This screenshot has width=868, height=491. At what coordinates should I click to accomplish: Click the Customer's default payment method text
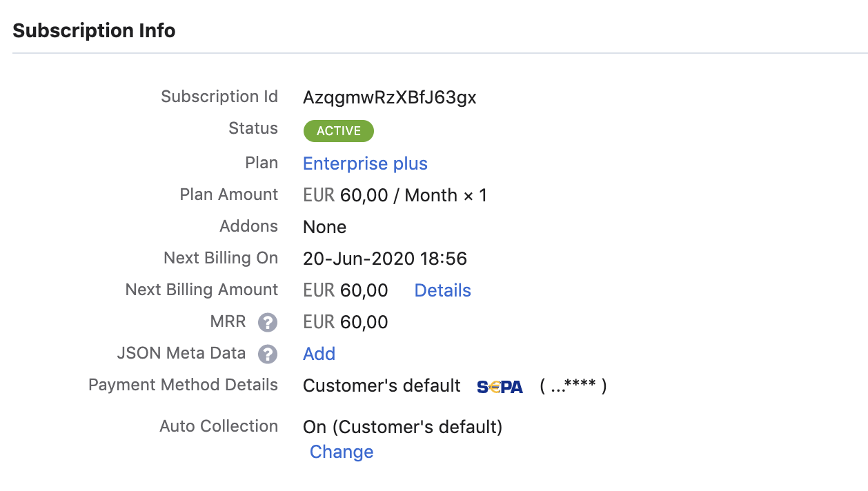[x=381, y=385]
